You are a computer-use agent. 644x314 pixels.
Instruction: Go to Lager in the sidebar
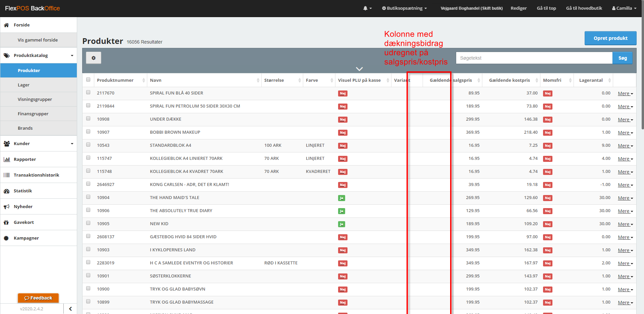point(39,85)
